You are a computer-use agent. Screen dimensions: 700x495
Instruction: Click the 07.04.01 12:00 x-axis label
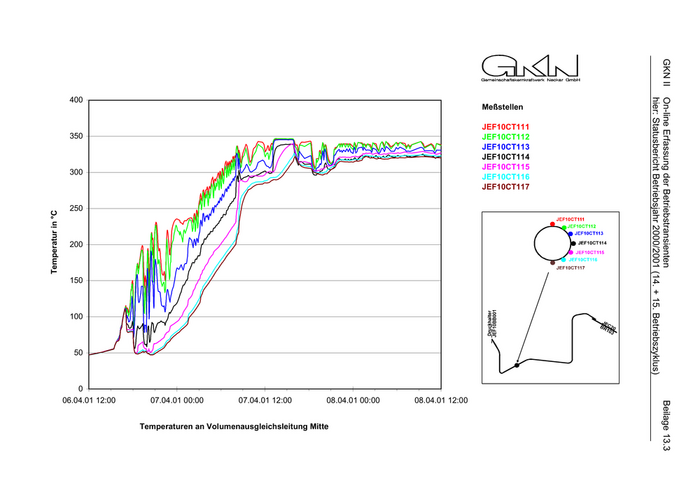[x=265, y=400]
